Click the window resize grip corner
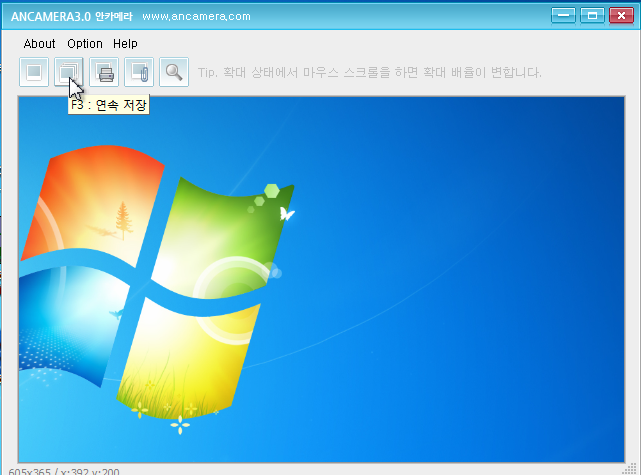 click(x=632, y=469)
